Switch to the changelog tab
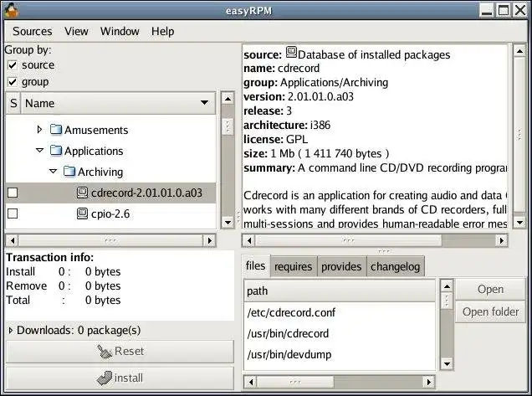The width and height of the screenshot is (532, 396). (396, 266)
